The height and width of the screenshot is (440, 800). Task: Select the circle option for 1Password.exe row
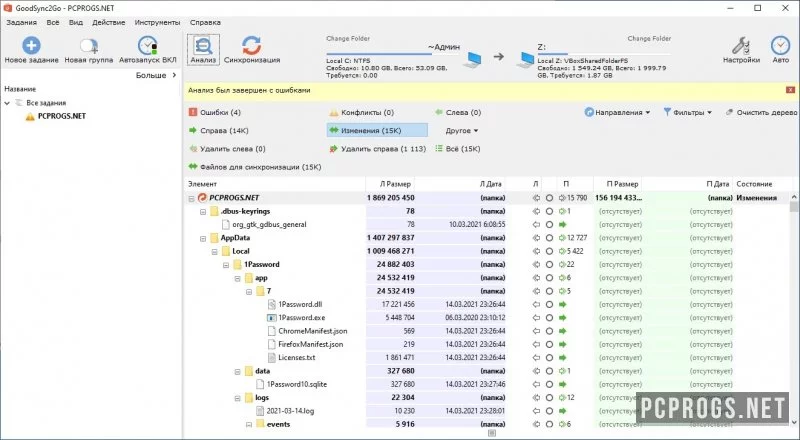(x=549, y=317)
